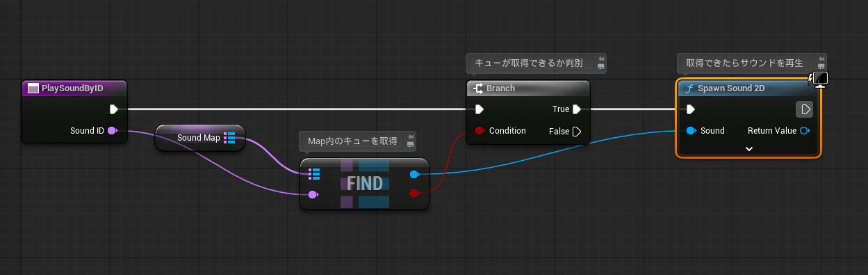Click the Sound Map map output pin
This screenshot has height=275, width=868.
pos(229,138)
